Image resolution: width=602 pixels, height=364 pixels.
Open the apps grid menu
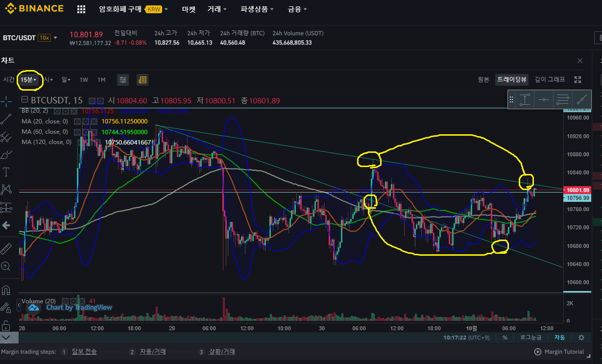coord(82,9)
